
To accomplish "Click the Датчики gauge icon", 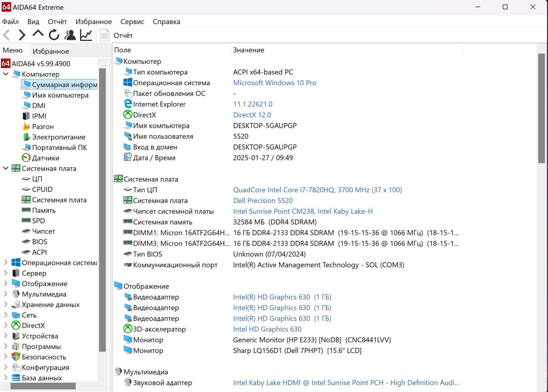I will pos(26,158).
